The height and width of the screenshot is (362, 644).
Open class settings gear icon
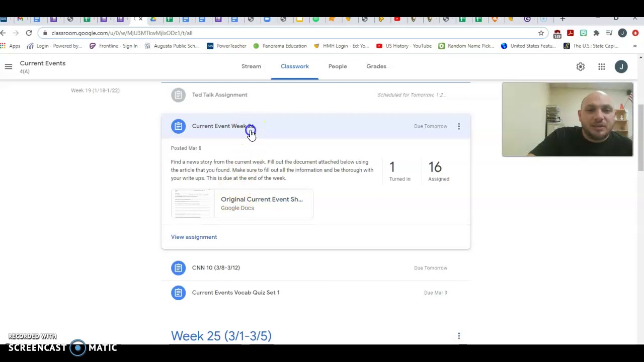pyautogui.click(x=581, y=67)
